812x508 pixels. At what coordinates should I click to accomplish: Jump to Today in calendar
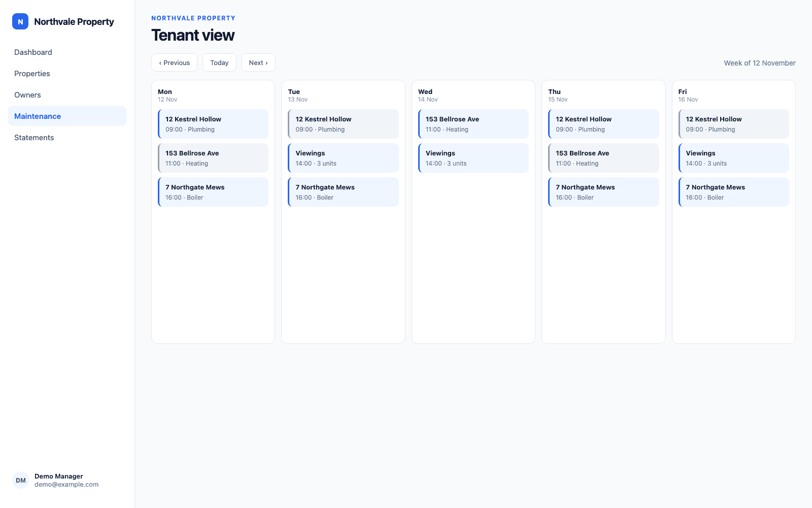coord(219,62)
